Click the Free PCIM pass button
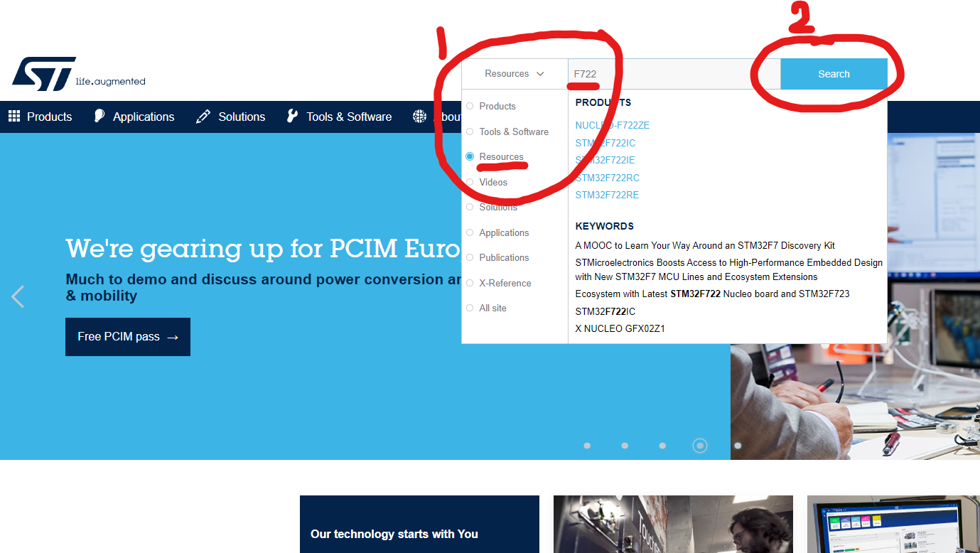Screen dimensions: 980x553 (128, 337)
